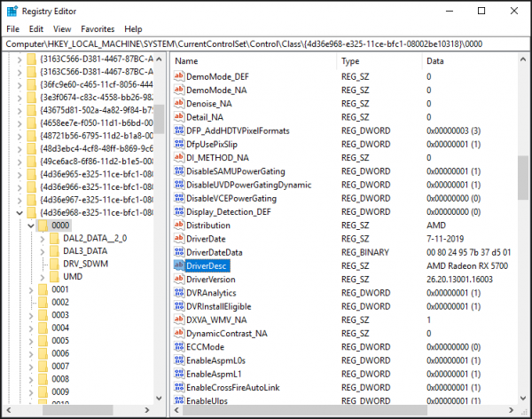Click the folder icon for DRV_SDWM

[x=52, y=264]
